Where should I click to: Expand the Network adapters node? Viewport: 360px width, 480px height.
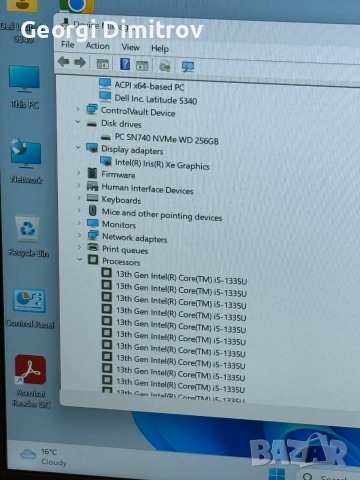pos(79,235)
